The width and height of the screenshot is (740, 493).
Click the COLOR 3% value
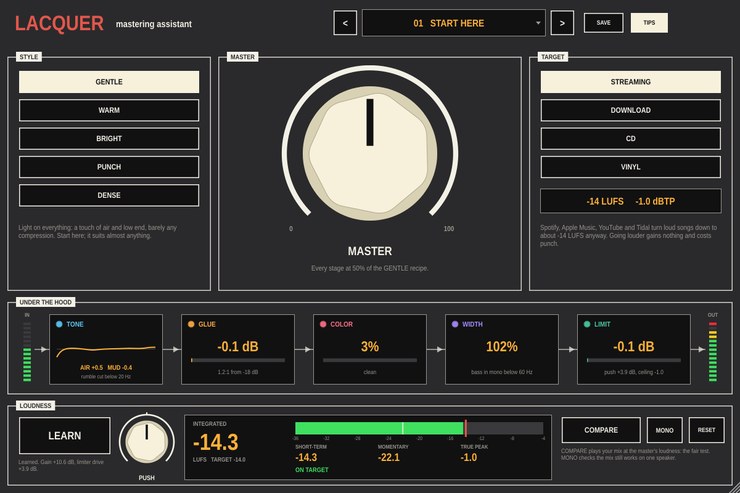(370, 346)
